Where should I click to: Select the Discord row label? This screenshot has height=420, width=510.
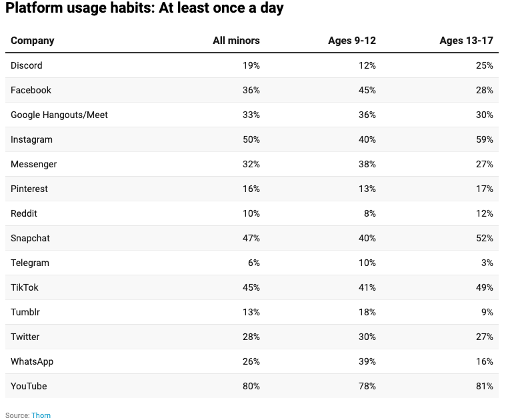27,65
